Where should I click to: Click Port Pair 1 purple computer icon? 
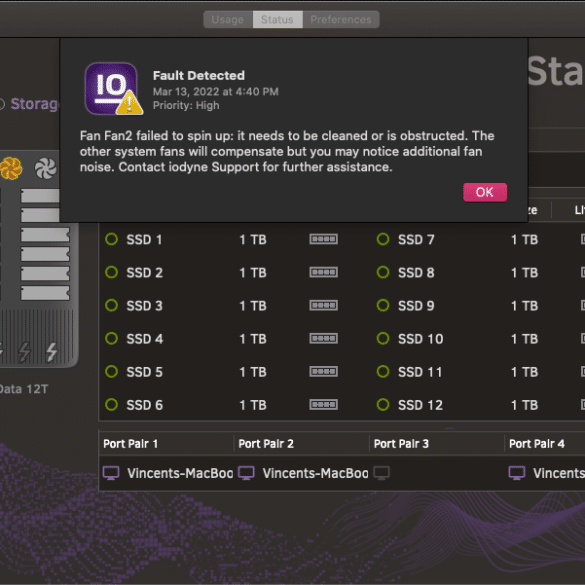click(111, 473)
